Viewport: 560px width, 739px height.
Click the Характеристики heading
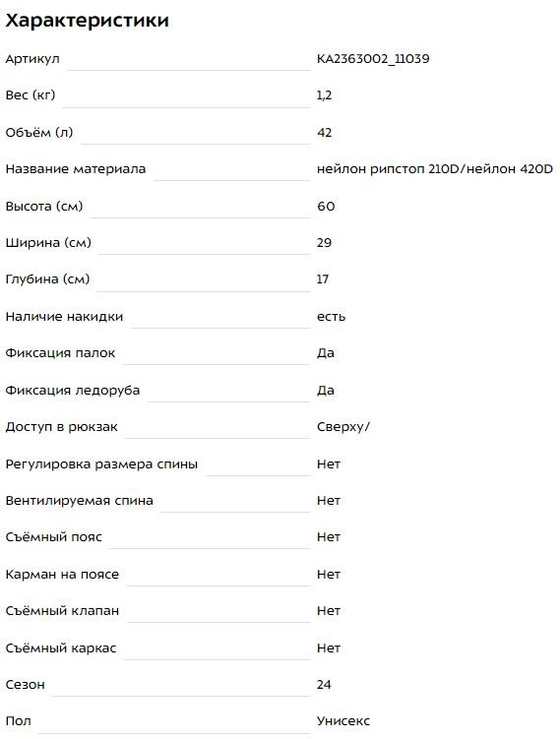click(x=88, y=21)
